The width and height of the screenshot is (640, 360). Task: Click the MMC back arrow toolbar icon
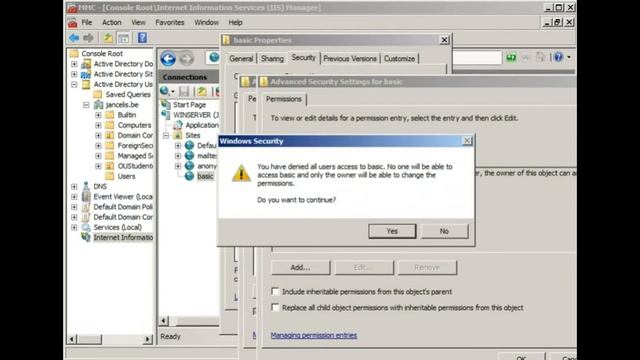point(74,38)
